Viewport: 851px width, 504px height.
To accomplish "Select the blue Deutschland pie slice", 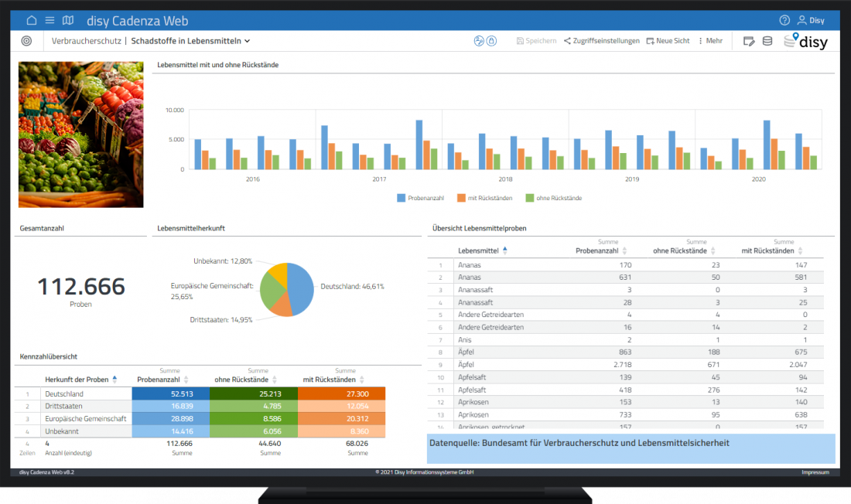I will pos(302,288).
